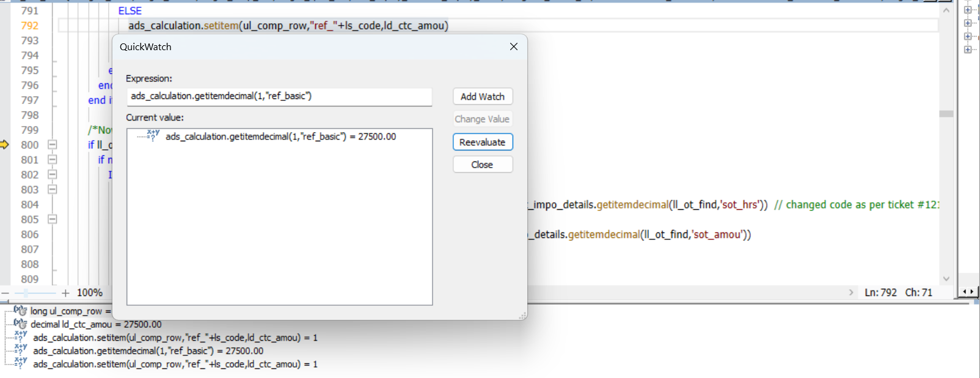
Task: Collapse the code fold at line 805
Action: [x=53, y=220]
